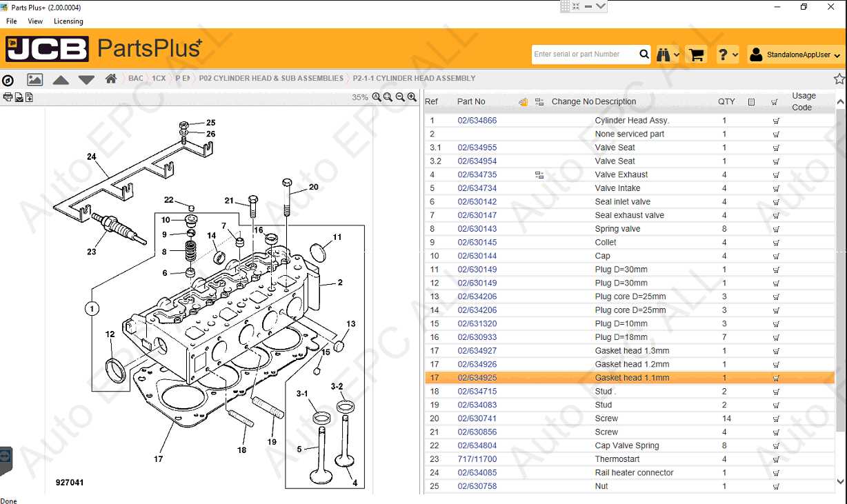Click the favorites star icon at top right
847x504 pixels.
(839, 79)
